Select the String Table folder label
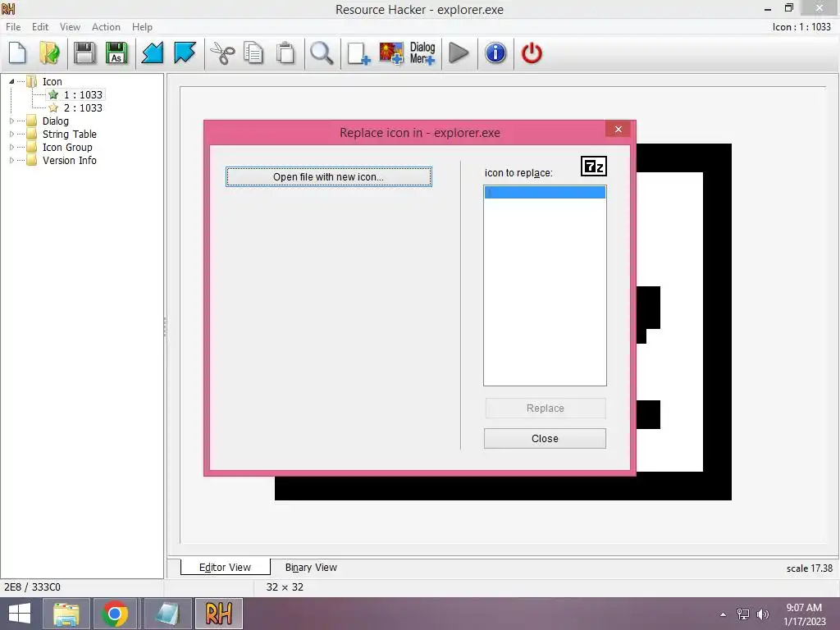The image size is (840, 630). pyautogui.click(x=70, y=134)
